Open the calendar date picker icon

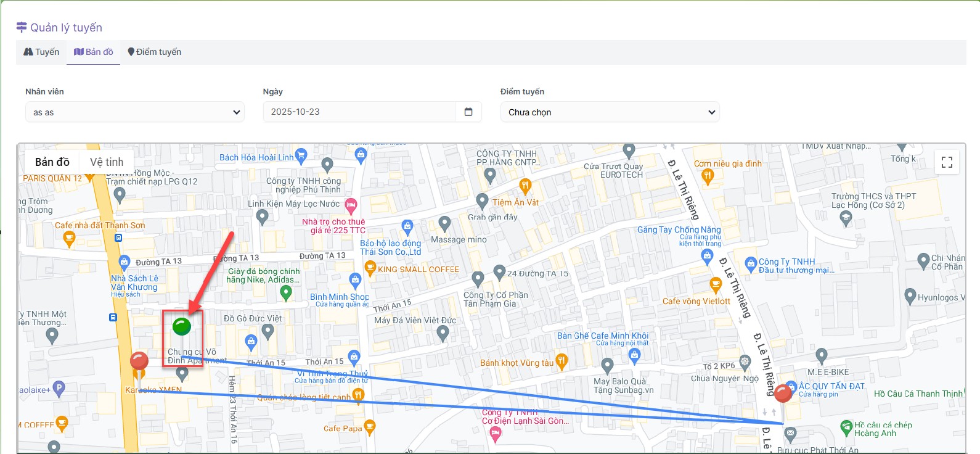(468, 112)
